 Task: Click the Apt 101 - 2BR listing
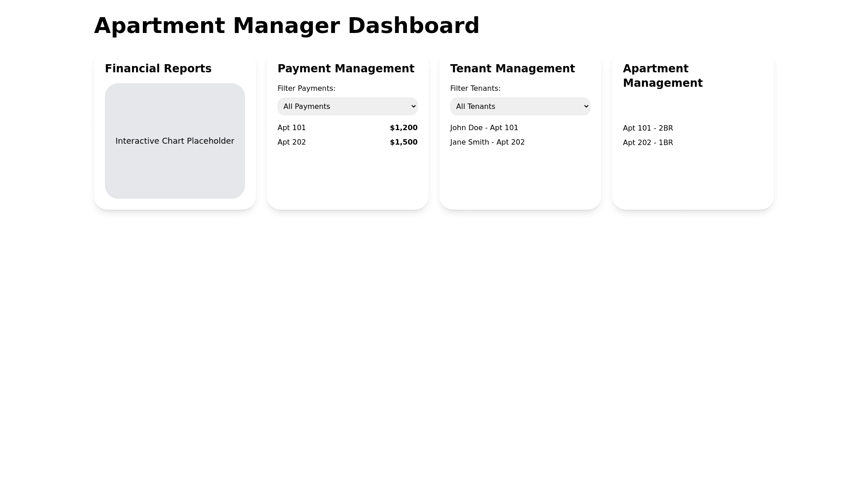pos(648,128)
